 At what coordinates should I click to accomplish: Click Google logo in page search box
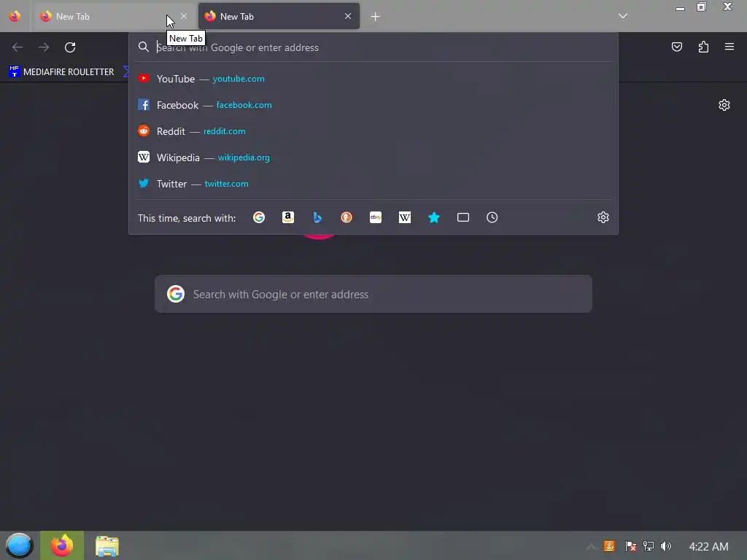pos(176,294)
